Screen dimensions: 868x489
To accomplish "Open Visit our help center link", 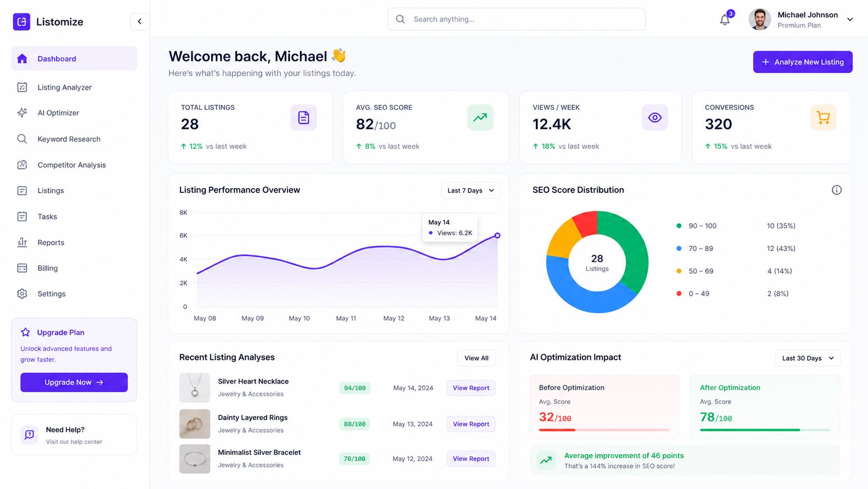I will (74, 442).
